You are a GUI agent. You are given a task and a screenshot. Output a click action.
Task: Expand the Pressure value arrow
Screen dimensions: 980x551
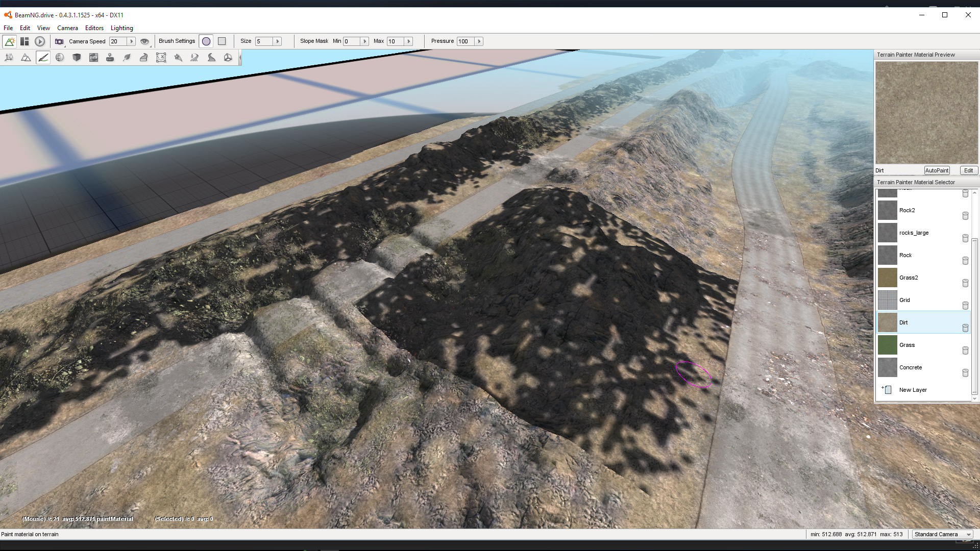pyautogui.click(x=479, y=41)
